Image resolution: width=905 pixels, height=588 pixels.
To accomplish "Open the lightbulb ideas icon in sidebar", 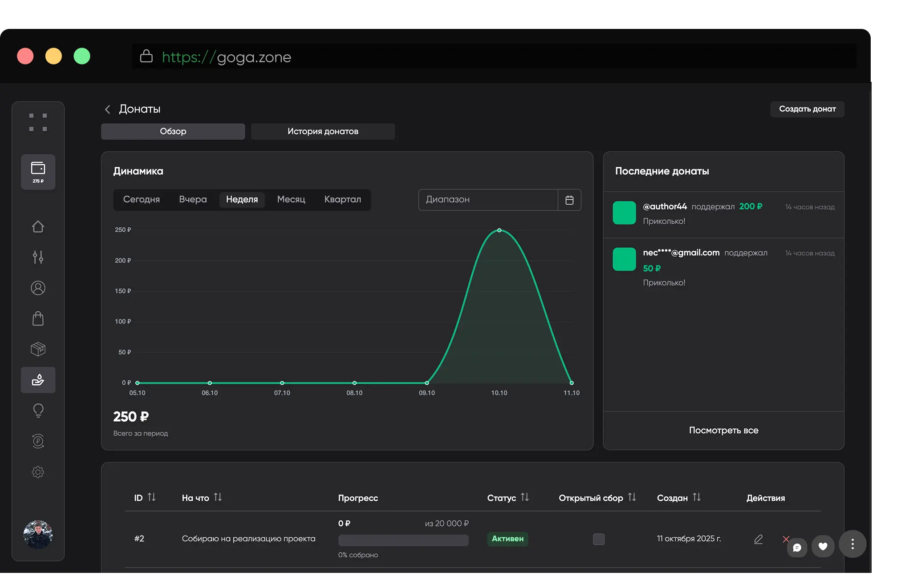I will pyautogui.click(x=38, y=410).
